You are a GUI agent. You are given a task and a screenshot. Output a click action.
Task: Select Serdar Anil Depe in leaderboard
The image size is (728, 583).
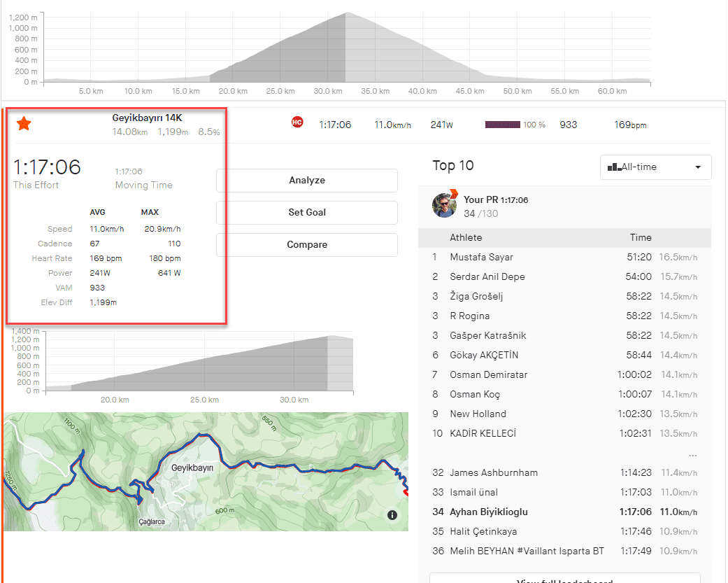487,277
